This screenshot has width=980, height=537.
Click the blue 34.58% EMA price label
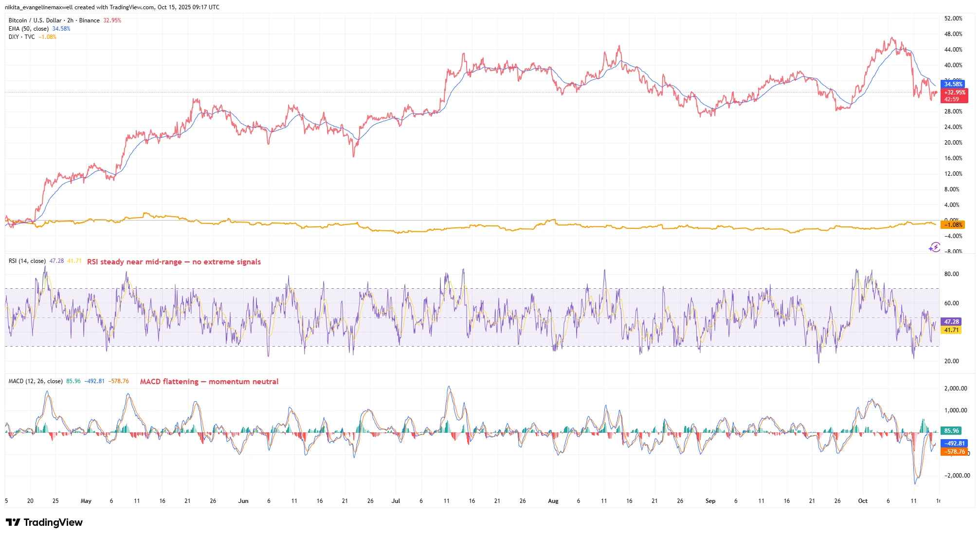coord(953,84)
